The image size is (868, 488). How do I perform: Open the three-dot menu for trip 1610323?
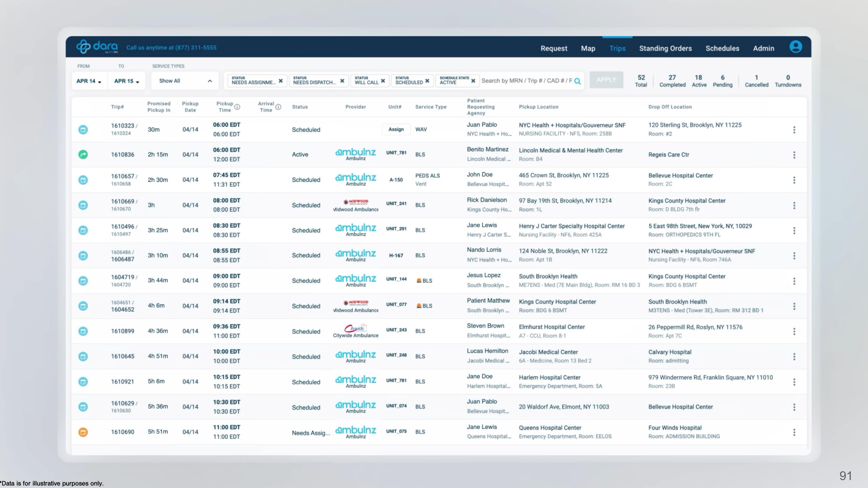point(794,130)
